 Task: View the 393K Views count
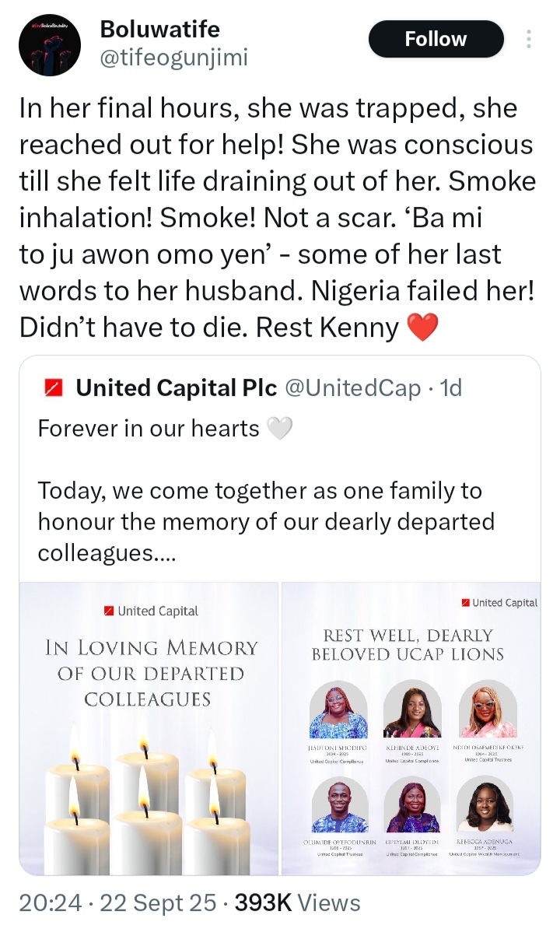[x=297, y=902]
